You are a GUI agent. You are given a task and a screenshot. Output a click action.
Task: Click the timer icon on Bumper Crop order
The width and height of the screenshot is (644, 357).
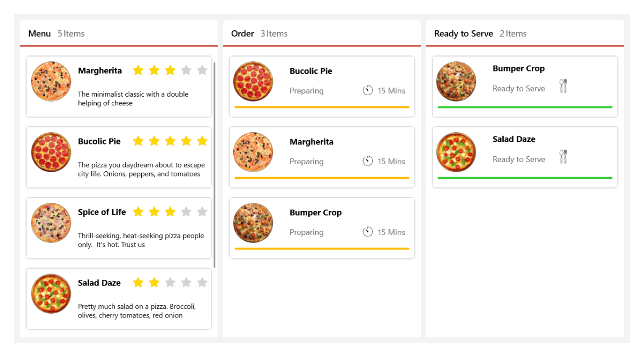coord(368,232)
